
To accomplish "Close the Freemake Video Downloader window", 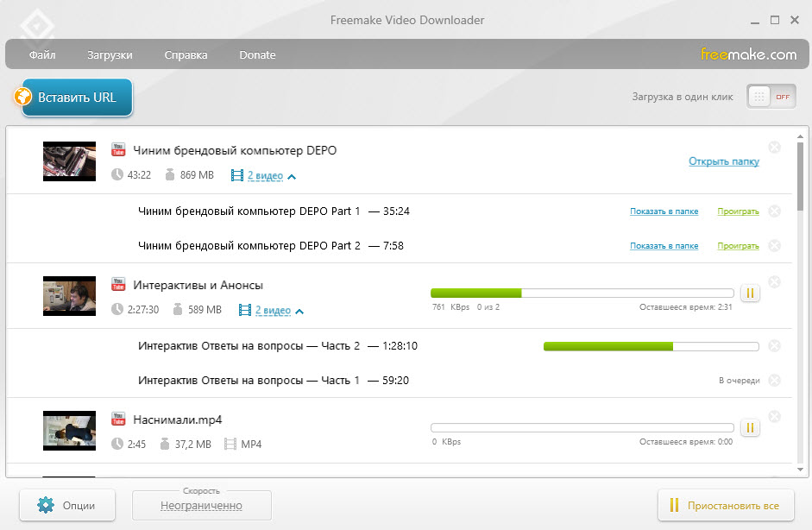I will click(x=795, y=20).
